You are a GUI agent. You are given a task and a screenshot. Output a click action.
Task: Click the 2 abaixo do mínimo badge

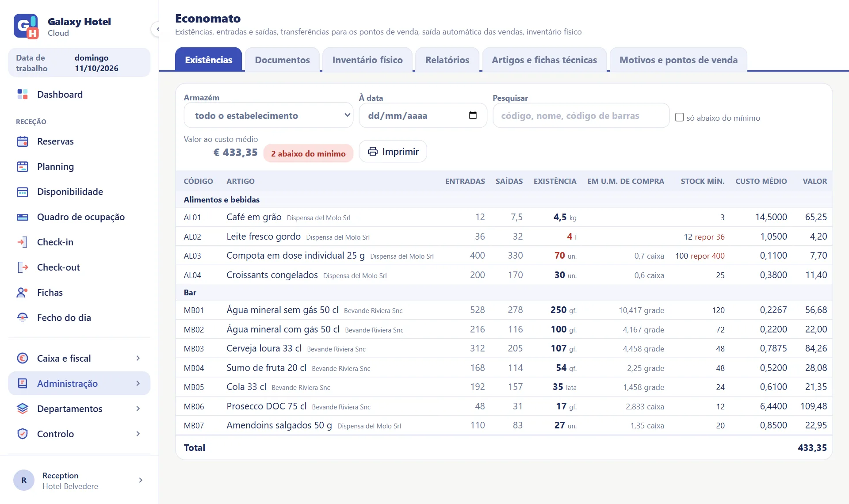tap(308, 153)
